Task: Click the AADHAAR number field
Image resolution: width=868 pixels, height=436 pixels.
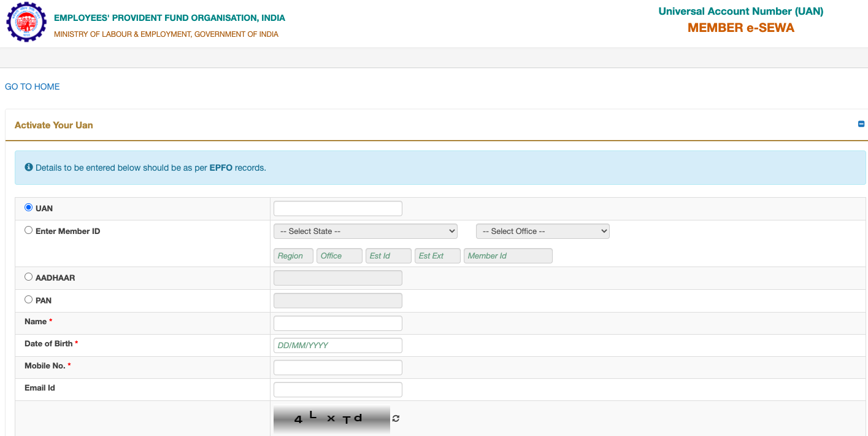Action: click(x=338, y=278)
